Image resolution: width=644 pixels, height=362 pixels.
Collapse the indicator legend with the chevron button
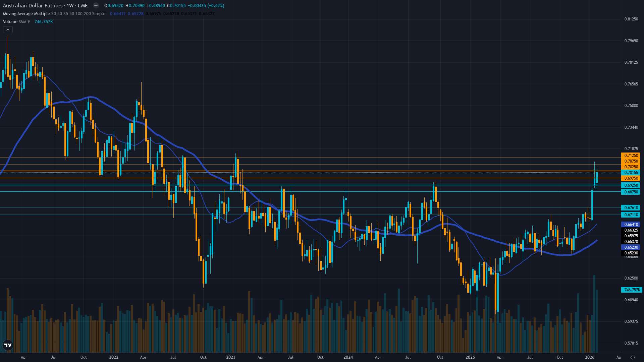click(8, 30)
